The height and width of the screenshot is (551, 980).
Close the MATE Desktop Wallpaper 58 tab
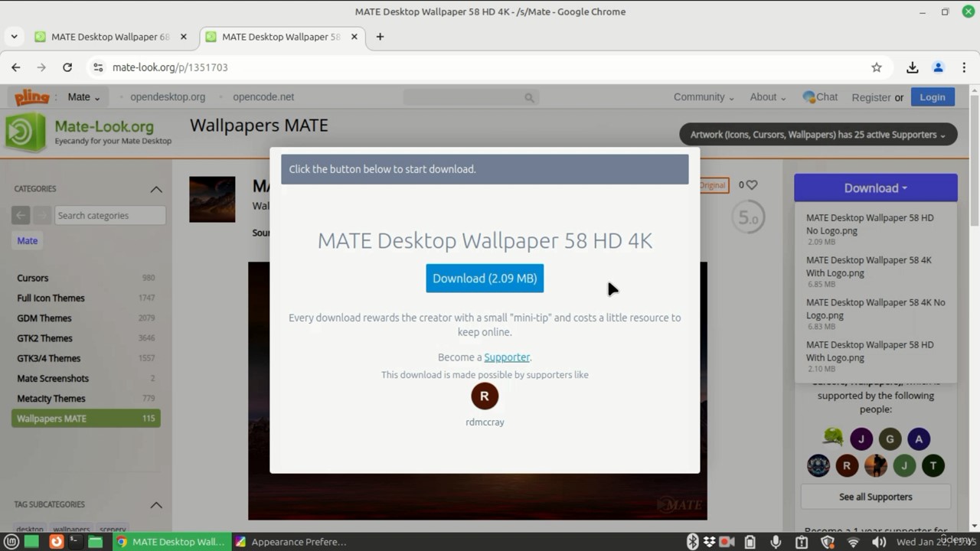[354, 37]
